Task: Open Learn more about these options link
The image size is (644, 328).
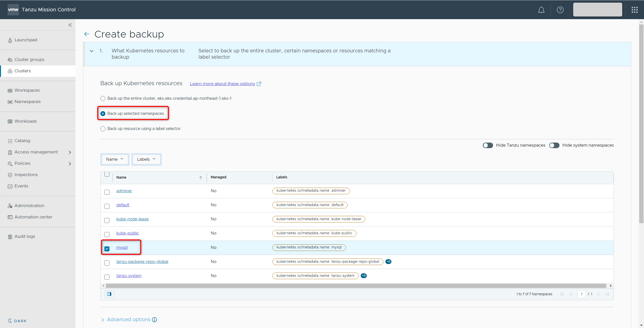Action: point(222,84)
